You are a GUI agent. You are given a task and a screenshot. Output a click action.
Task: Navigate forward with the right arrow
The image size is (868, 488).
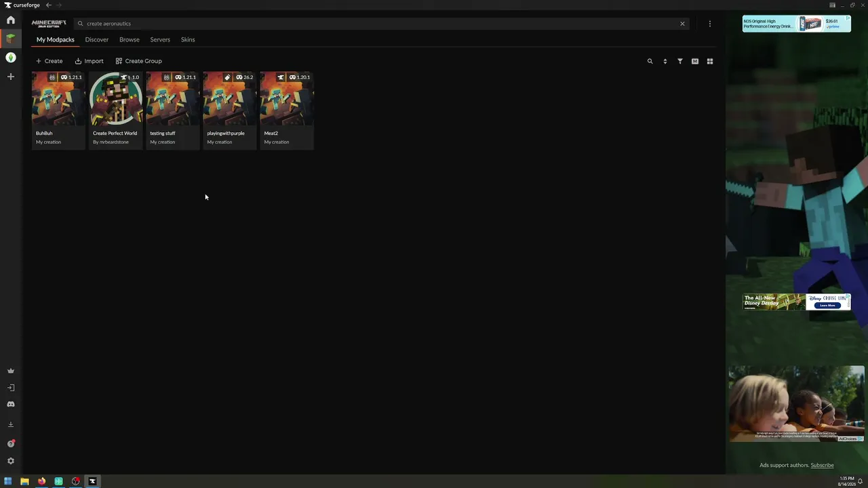[x=59, y=5]
